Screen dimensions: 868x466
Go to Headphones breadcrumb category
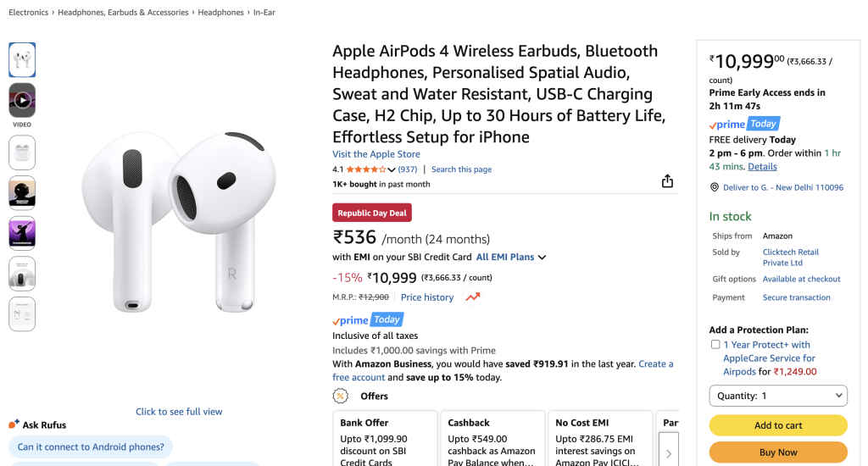220,13
